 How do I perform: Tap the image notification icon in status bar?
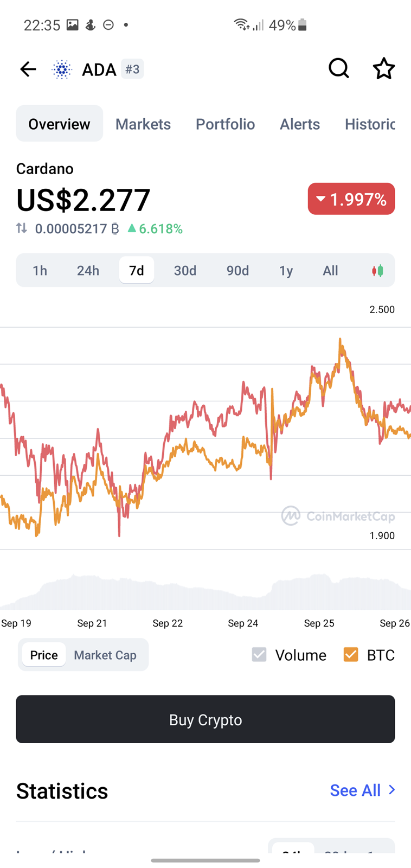pos(73,25)
